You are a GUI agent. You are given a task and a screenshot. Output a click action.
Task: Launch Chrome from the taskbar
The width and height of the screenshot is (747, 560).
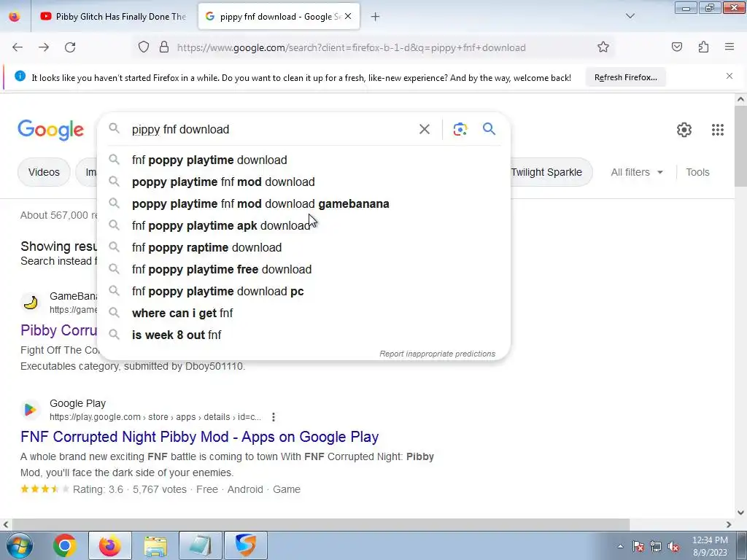tap(65, 545)
